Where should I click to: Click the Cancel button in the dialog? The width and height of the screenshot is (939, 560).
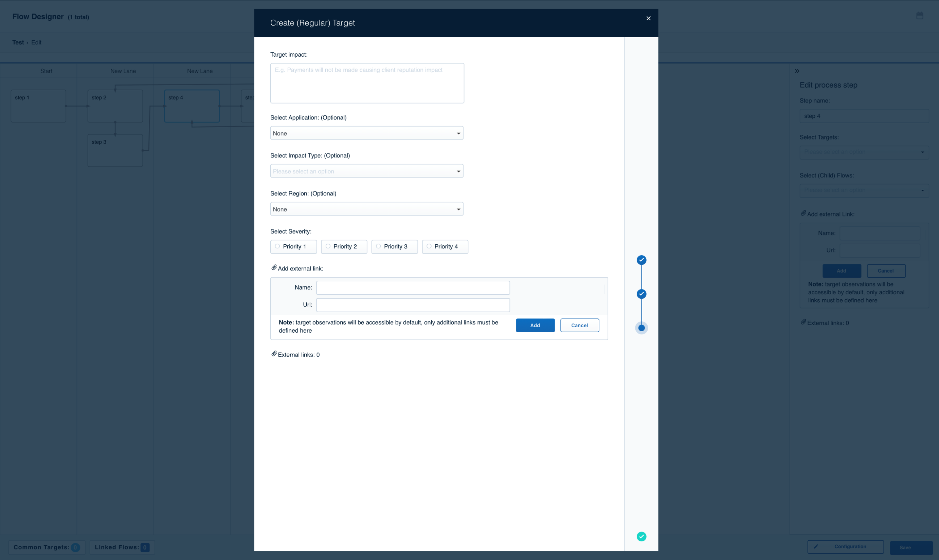pyautogui.click(x=580, y=325)
